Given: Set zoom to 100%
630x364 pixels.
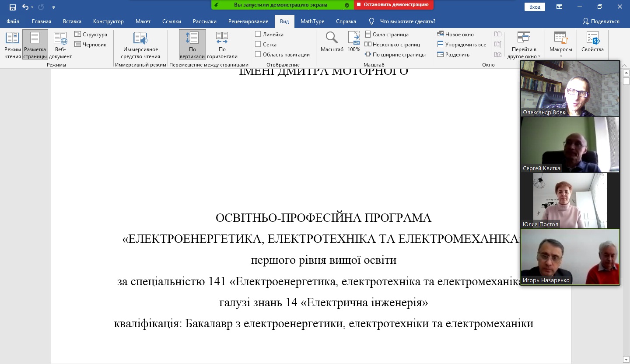Looking at the screenshot, I should click(353, 42).
